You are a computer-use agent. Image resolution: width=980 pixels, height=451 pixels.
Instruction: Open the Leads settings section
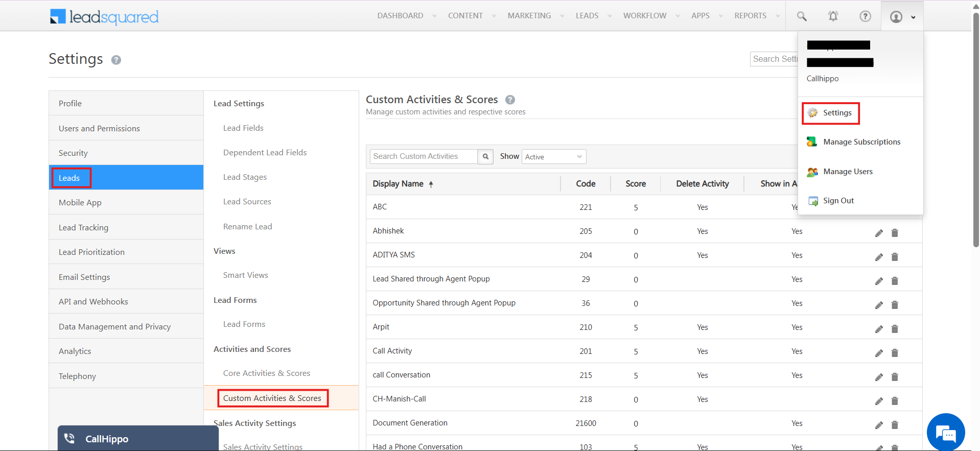tap(126, 178)
